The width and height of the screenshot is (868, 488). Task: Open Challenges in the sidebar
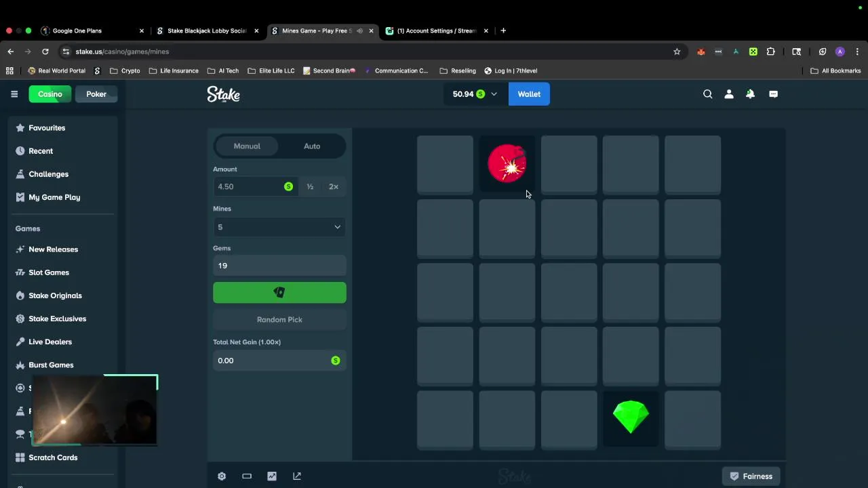48,174
